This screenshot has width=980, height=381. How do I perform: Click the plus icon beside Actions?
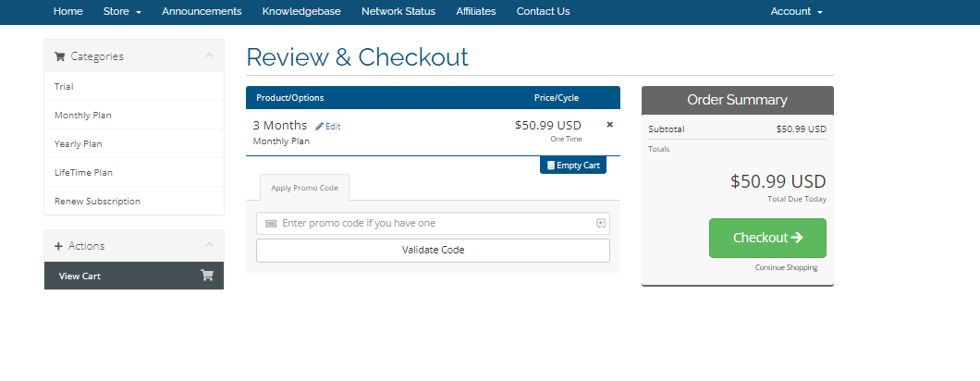59,246
